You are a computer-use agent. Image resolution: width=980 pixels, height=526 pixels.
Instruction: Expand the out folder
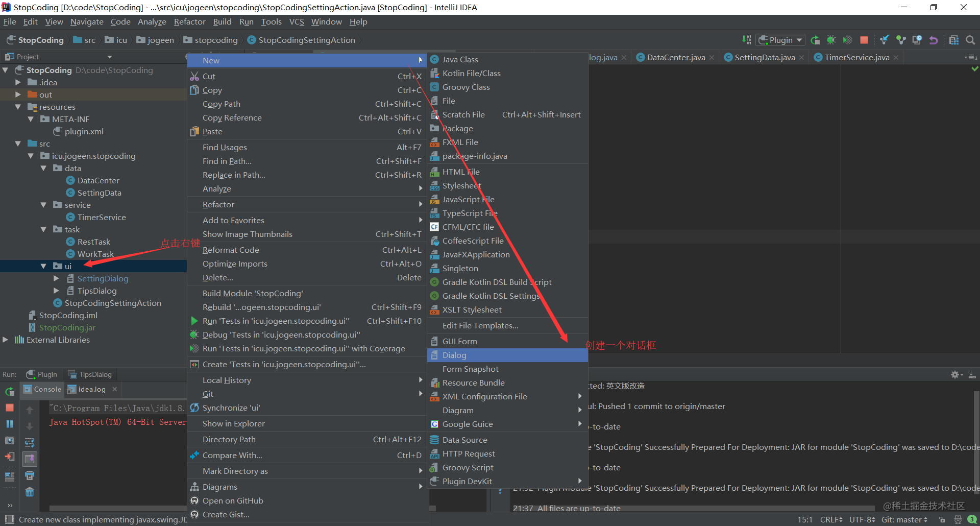[x=18, y=94]
